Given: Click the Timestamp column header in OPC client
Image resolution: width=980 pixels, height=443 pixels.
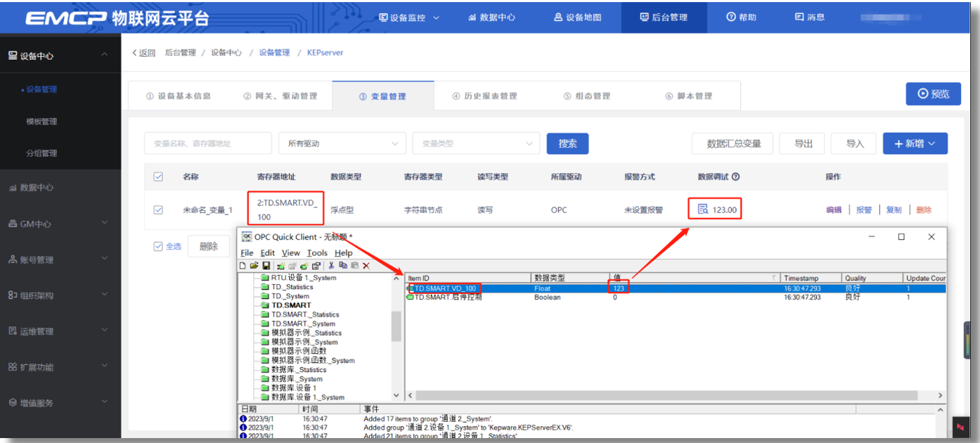Looking at the screenshot, I should (811, 278).
